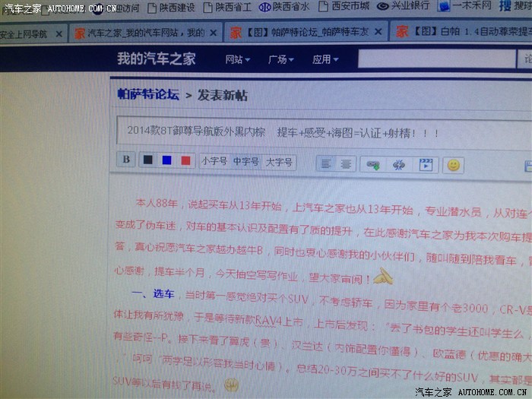Align text left in the editor
This screenshot has height=399, width=532.
(325, 163)
